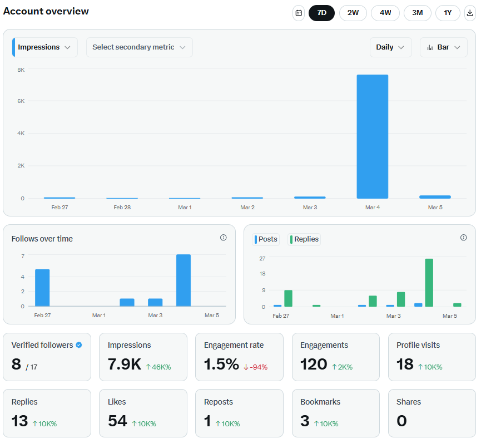The height and width of the screenshot is (448, 481).
Task: Click the Mar 4 axis label
Action: (x=373, y=207)
